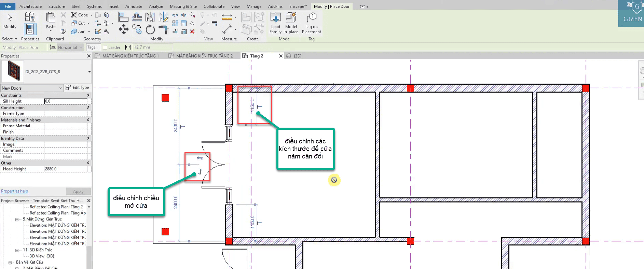Select the Rotate tool icon
644x269 pixels.
pyautogui.click(x=150, y=30)
